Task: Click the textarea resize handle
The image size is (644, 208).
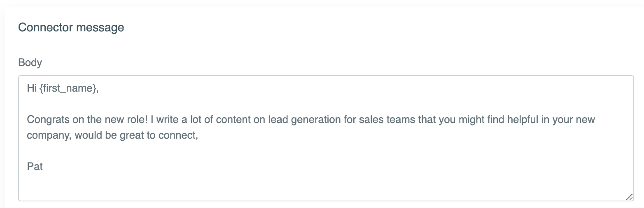Action: 629,197
